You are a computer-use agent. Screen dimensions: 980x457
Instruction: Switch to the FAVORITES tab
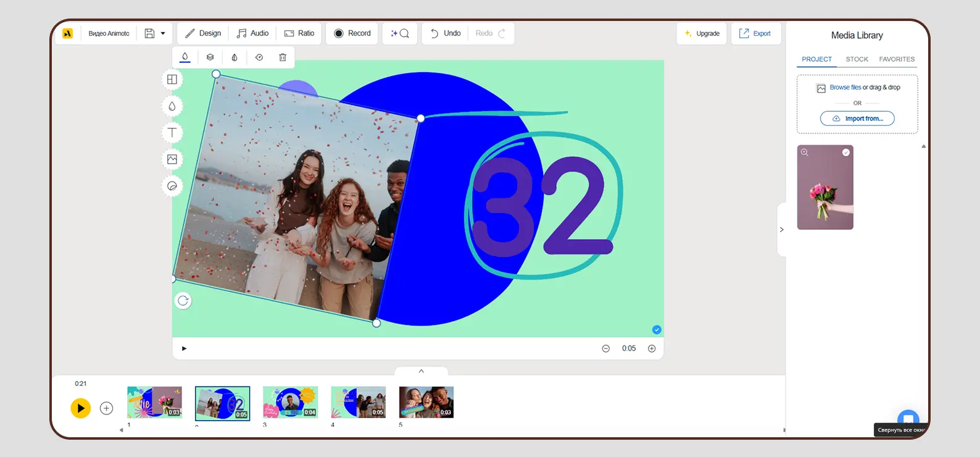coord(897,59)
